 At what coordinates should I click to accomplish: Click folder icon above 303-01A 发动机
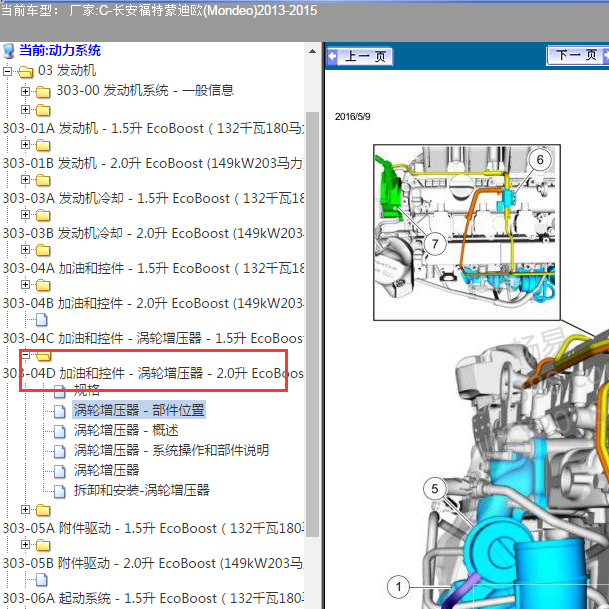43,110
